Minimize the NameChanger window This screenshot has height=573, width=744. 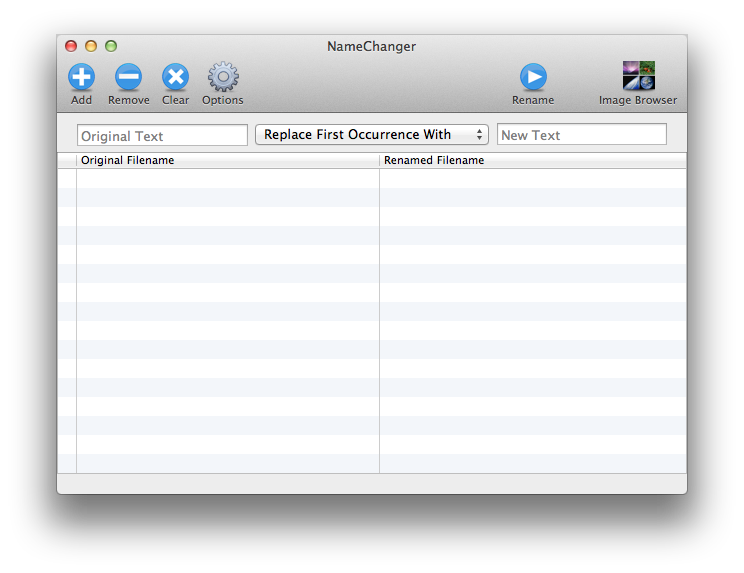point(91,46)
